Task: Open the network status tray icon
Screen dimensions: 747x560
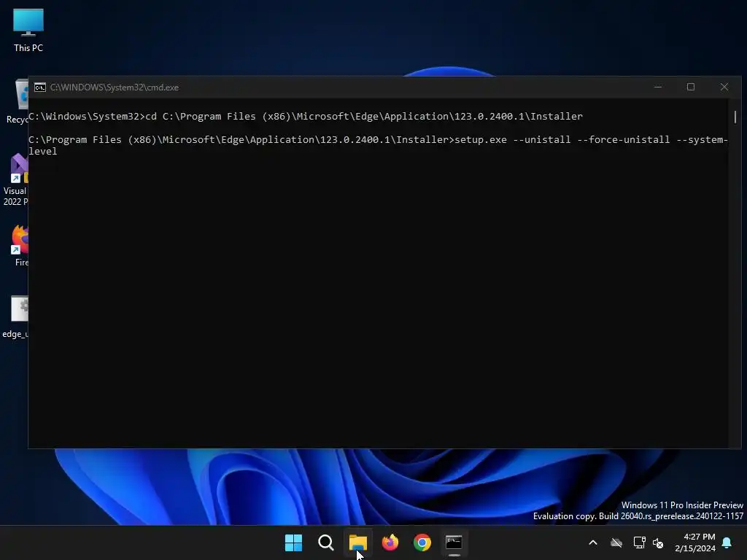Action: coord(639,542)
